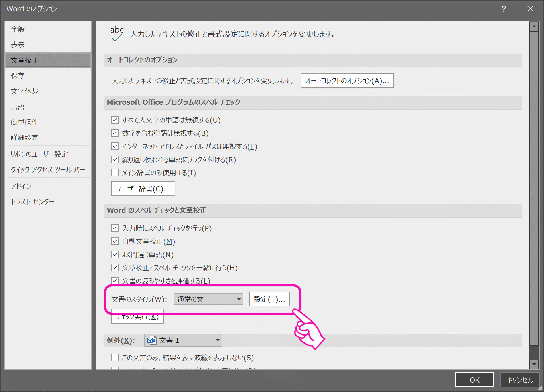Click Word document icon in 例外 dropdown

pos(151,340)
